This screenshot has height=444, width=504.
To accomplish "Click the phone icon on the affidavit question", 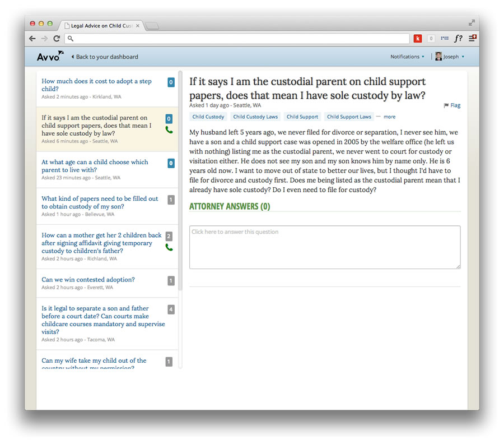I will 169,247.
